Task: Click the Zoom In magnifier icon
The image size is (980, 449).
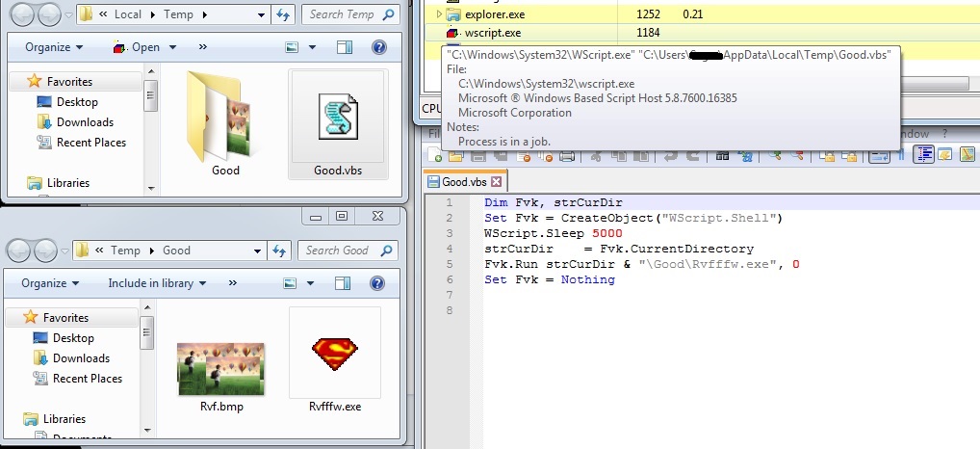Action: [775, 156]
